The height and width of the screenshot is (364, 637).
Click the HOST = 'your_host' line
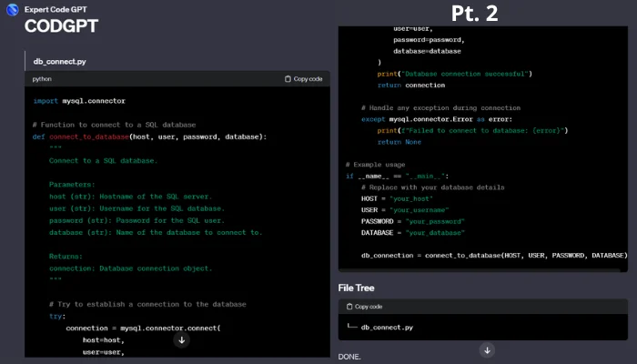coord(397,198)
